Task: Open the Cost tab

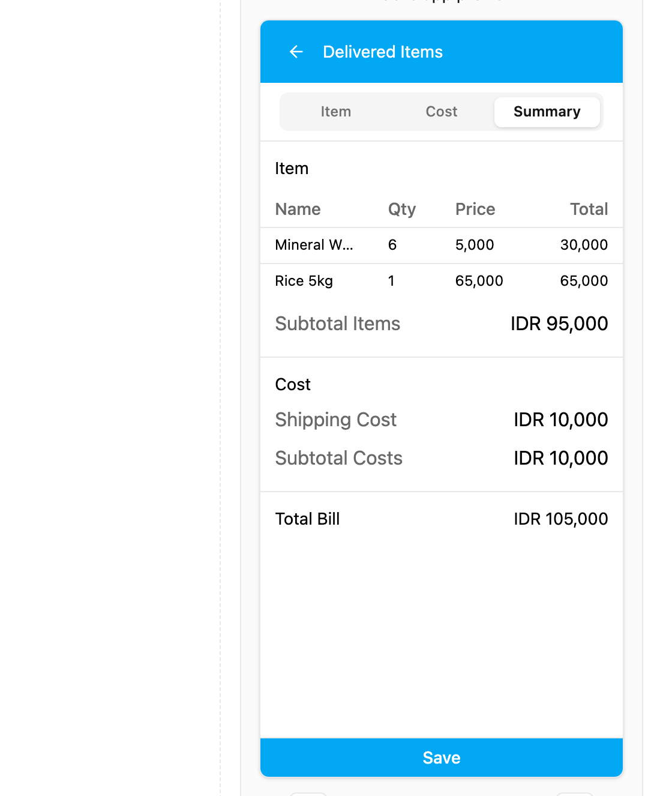Action: [442, 112]
